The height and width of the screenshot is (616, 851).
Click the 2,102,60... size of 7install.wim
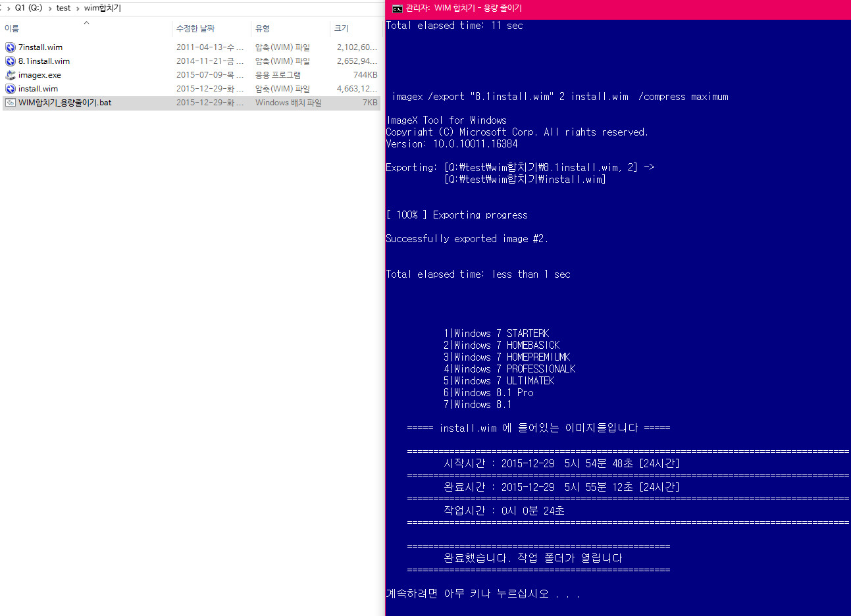coord(357,47)
